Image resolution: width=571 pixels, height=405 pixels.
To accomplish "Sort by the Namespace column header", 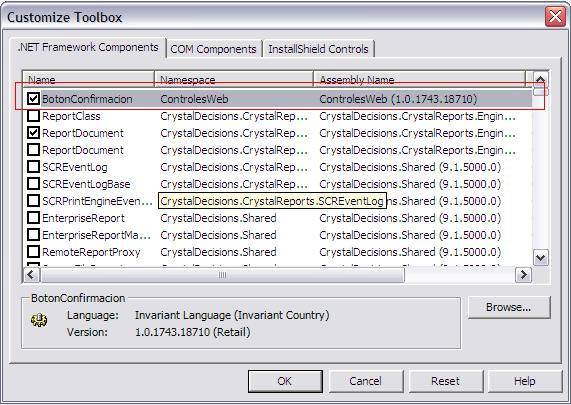I will click(x=234, y=79).
